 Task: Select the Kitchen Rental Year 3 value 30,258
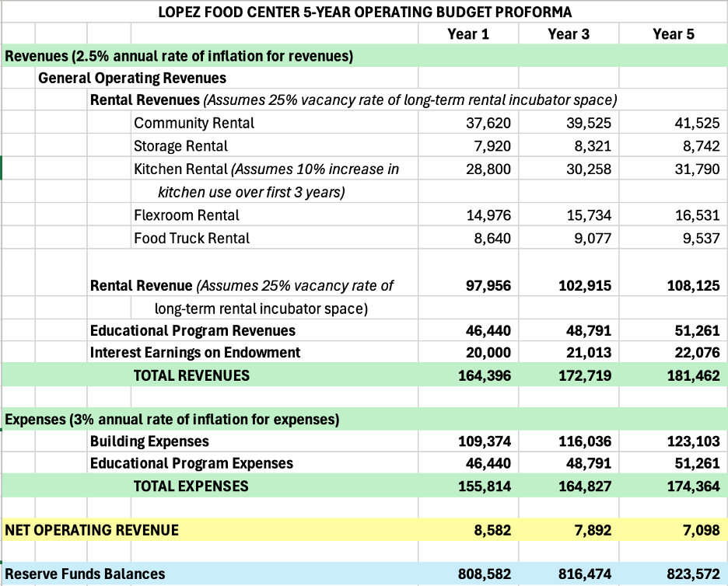click(588, 169)
